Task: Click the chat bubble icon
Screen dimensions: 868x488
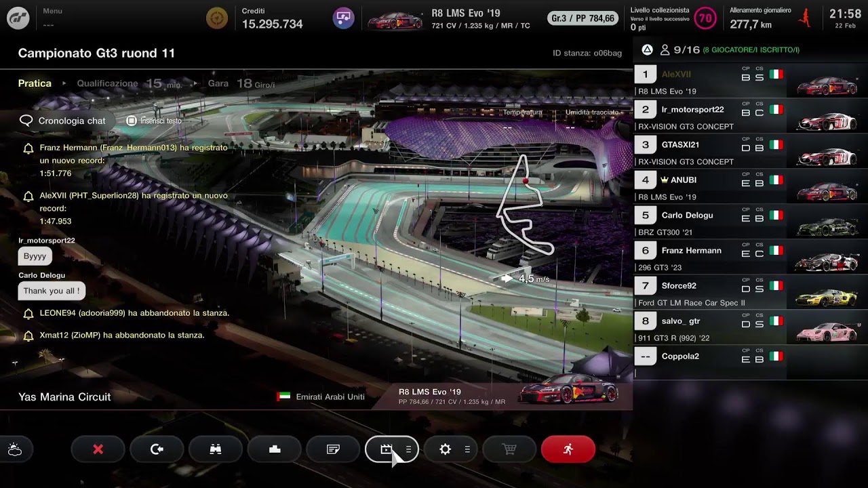Action: pos(26,121)
